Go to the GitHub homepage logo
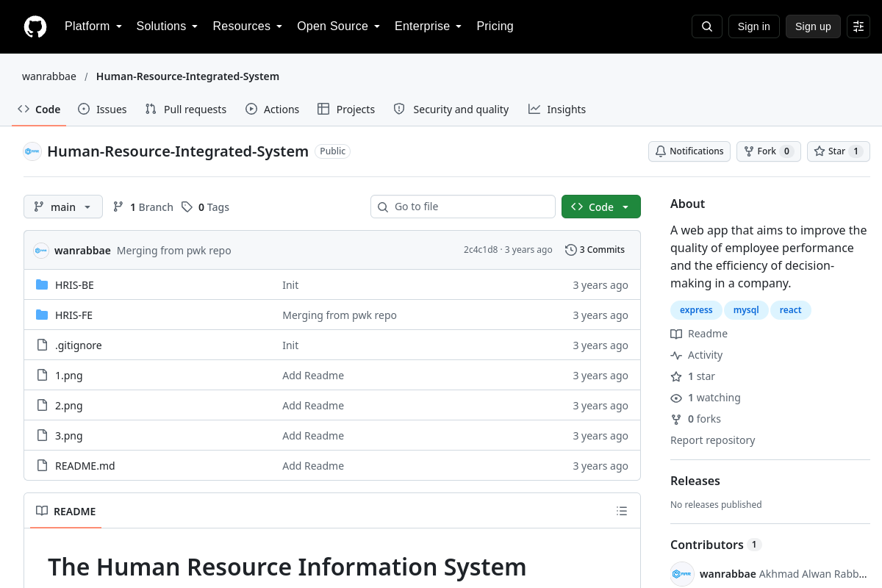This screenshot has height=588, width=882. tap(35, 26)
